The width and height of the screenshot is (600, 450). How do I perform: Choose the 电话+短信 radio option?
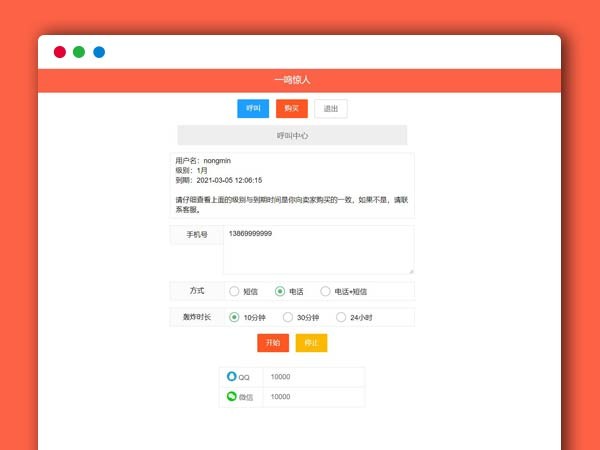click(325, 291)
